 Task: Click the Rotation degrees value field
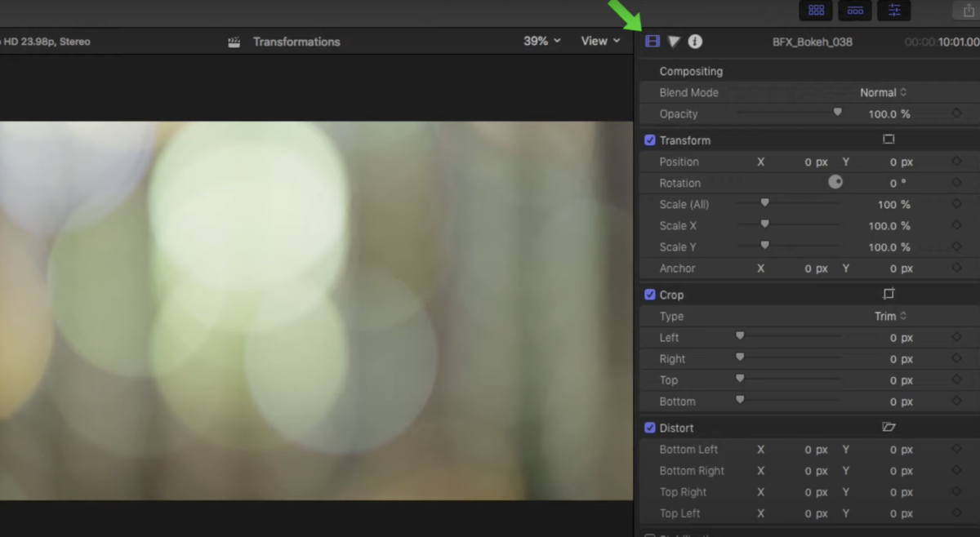(x=898, y=184)
